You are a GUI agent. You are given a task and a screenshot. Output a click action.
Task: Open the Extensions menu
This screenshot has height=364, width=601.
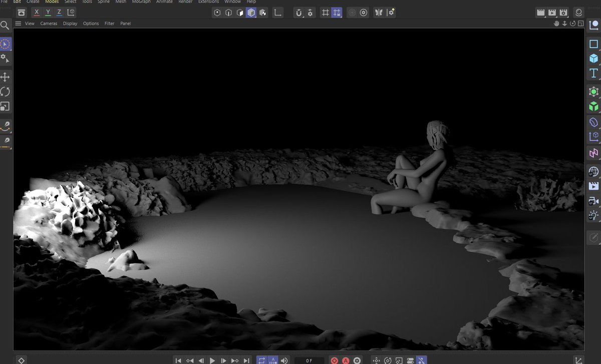pos(208,2)
